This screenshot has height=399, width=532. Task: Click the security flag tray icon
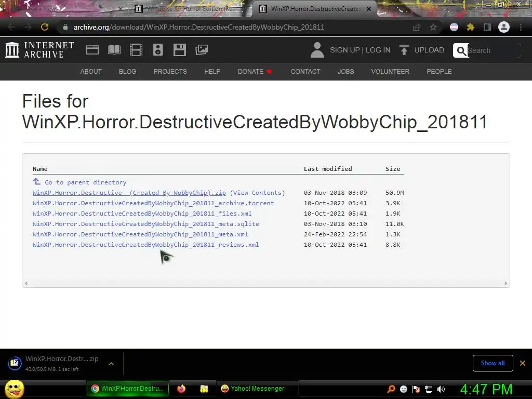pos(416,389)
